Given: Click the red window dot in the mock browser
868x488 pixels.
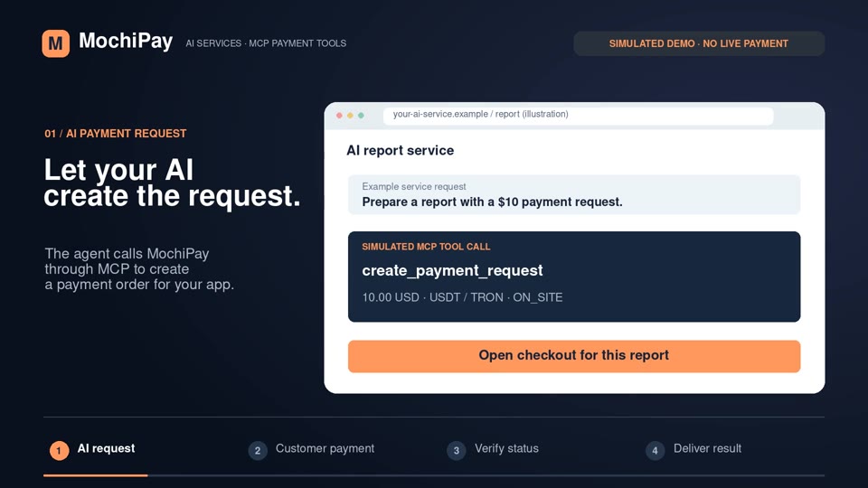Looking at the screenshot, I should click(x=339, y=116).
